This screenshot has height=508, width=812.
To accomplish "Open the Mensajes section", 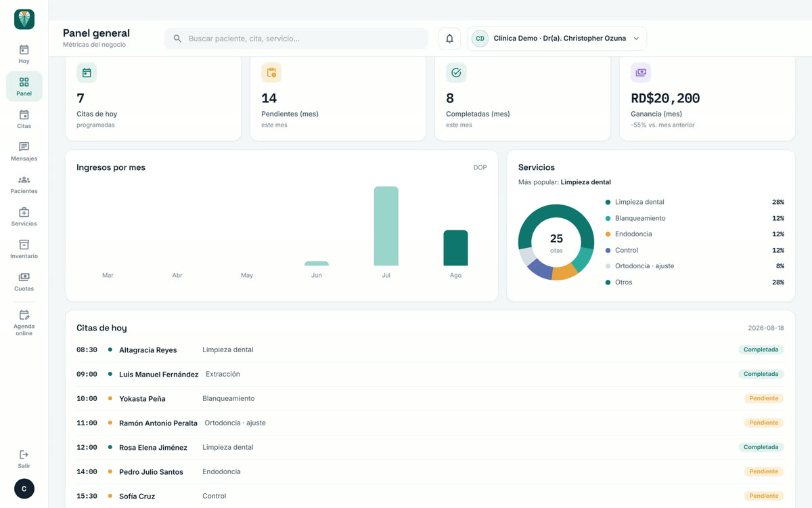I will [x=24, y=152].
